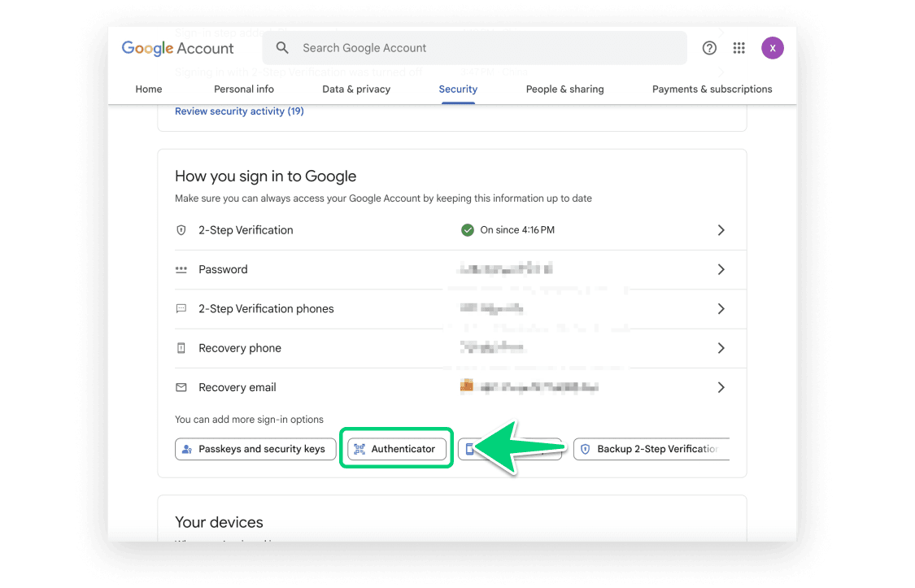This screenshot has height=588, width=915.
Task: Open 2-Step Verification phones chevron
Action: coord(721,309)
